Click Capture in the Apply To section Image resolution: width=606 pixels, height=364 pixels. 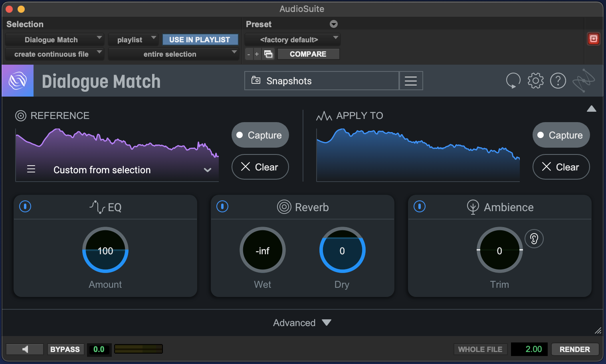(x=561, y=135)
